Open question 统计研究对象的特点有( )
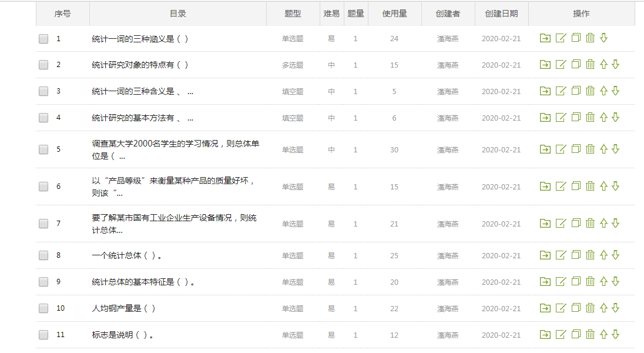644x353 pixels. (140, 65)
